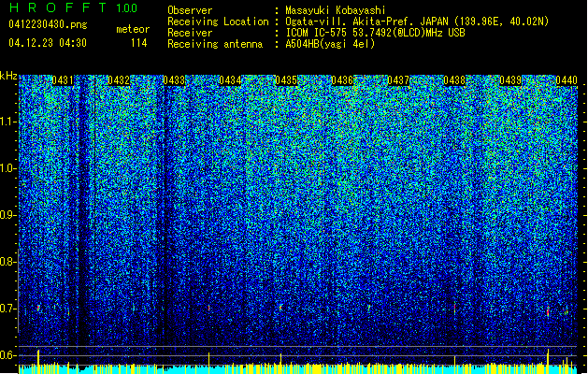Click the 1.0 kHz axis label
Viewport: 588px width, 374px height.
click(8, 168)
